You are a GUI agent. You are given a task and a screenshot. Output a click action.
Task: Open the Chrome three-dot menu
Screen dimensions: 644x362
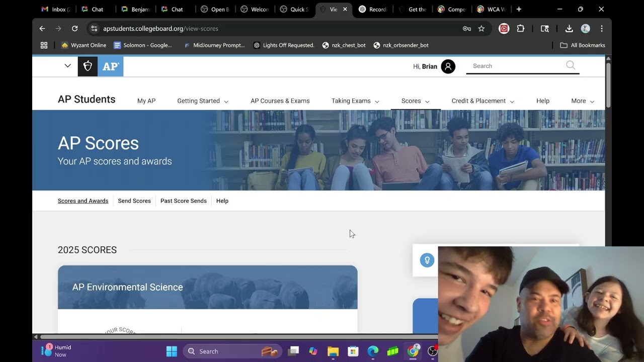click(x=602, y=29)
